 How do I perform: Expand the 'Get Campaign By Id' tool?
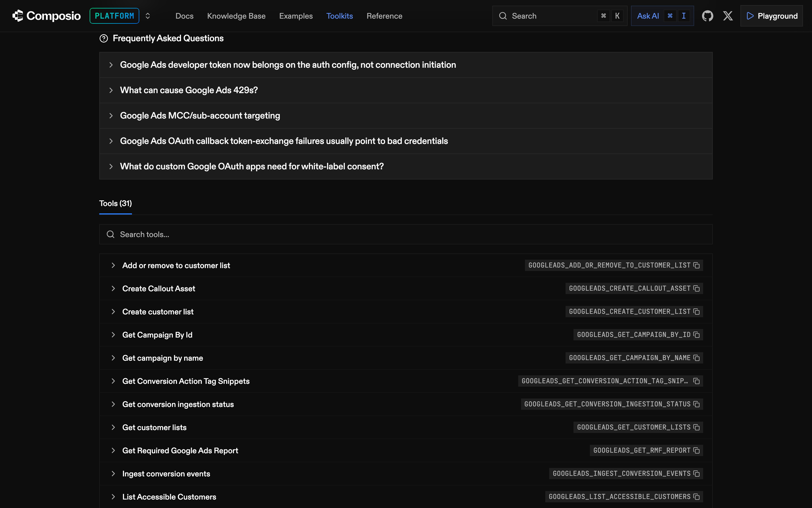tap(406, 335)
